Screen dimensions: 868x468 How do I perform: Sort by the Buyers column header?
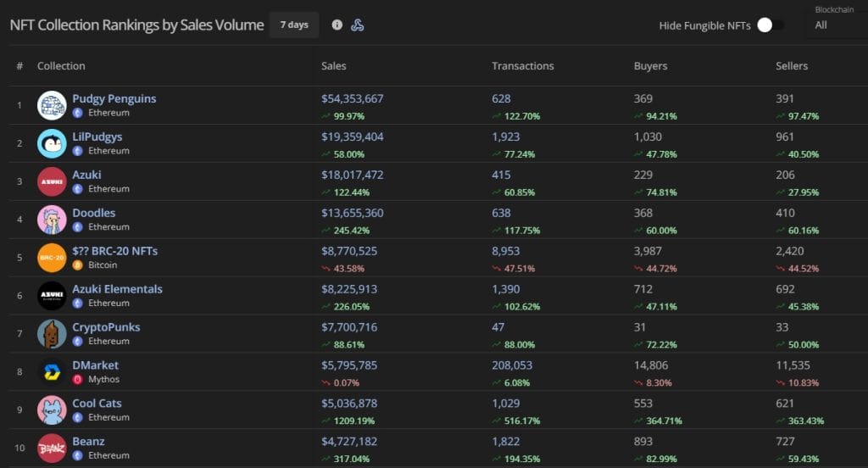click(x=650, y=66)
